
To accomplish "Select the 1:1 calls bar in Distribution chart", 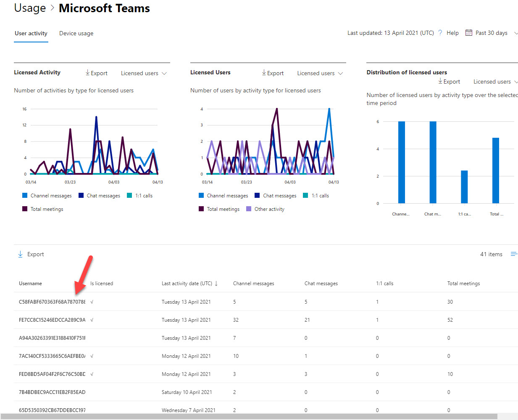I will (464, 187).
